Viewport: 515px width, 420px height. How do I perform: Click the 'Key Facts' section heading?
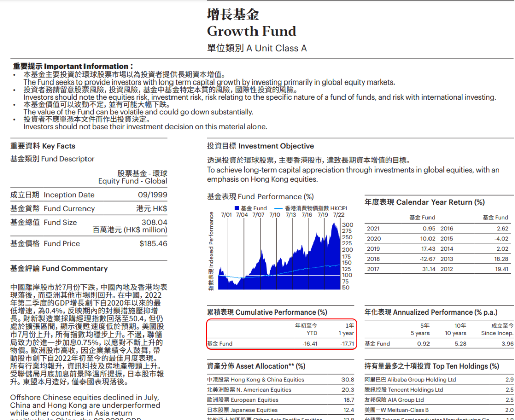click(x=59, y=146)
